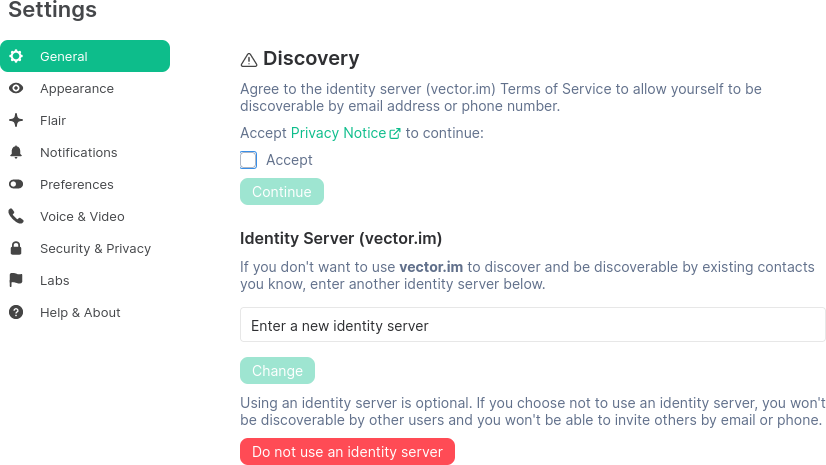Click the Help & About question icon
Image resolution: width=826 pixels, height=465 pixels.
(x=16, y=312)
